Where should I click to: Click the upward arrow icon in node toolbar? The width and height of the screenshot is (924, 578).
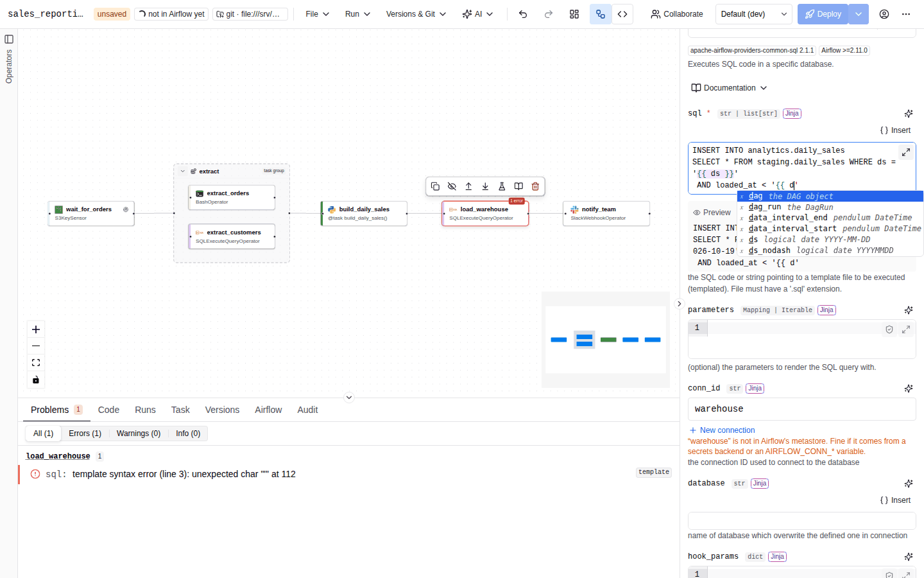pyautogui.click(x=468, y=186)
